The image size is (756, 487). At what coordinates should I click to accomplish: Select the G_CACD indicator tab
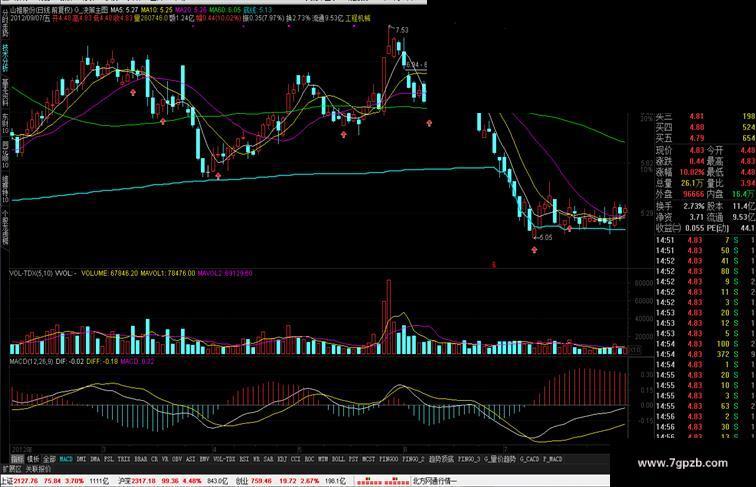pyautogui.click(x=529, y=459)
